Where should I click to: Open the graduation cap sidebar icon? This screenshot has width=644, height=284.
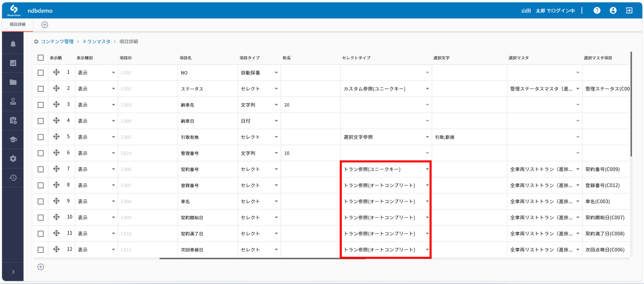coord(13,139)
